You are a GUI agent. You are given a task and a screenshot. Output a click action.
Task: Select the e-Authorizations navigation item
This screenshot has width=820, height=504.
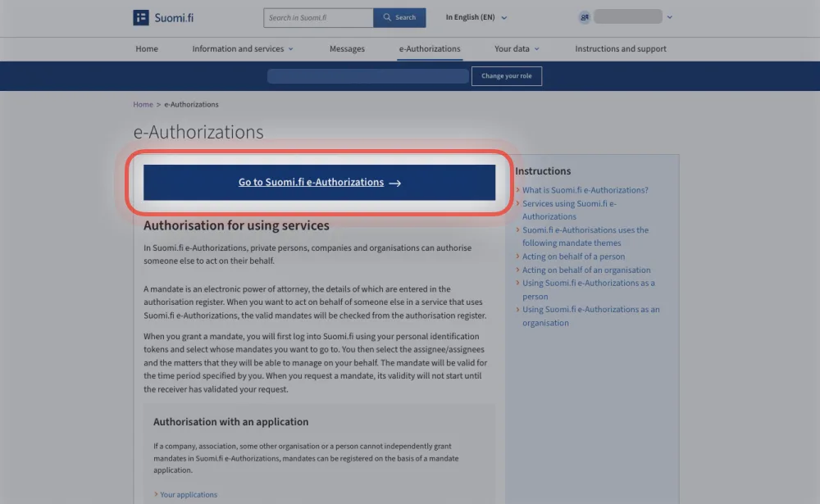coord(430,48)
